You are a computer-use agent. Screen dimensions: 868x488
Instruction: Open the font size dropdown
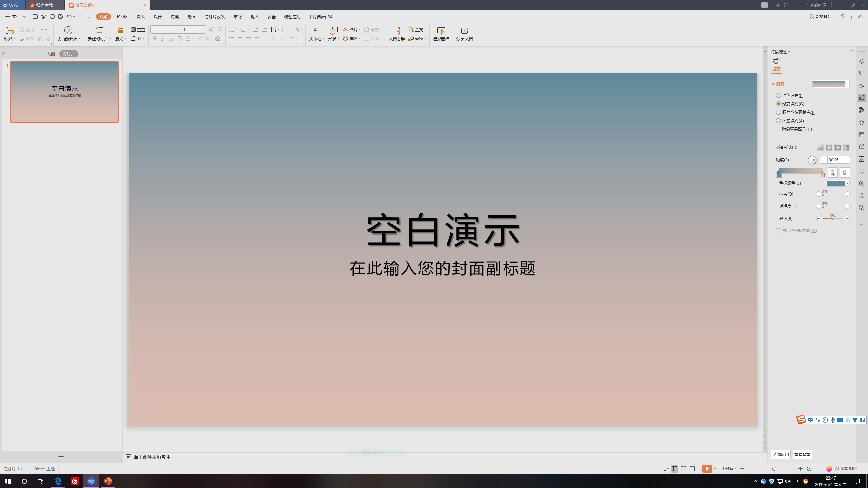point(204,29)
